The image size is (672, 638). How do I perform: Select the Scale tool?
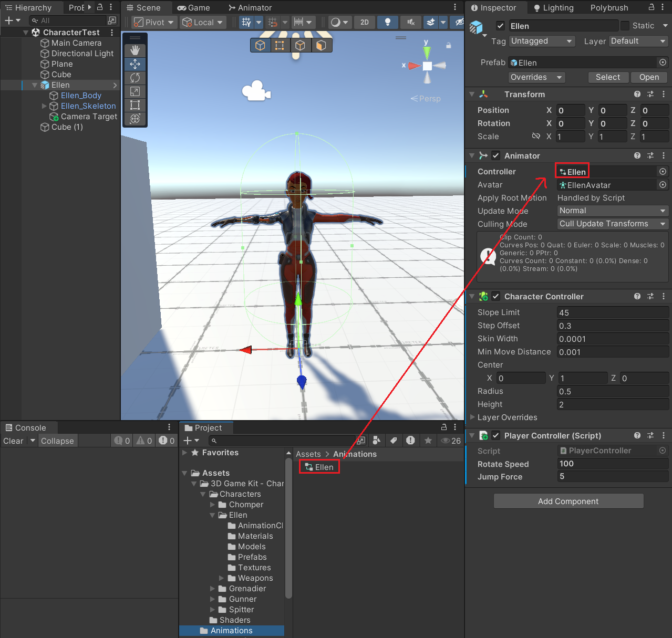[135, 91]
